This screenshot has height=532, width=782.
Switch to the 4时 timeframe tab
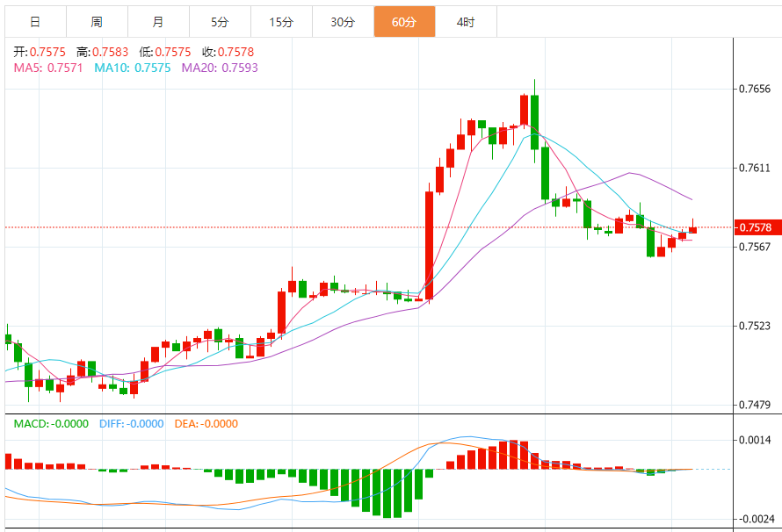tap(466, 22)
